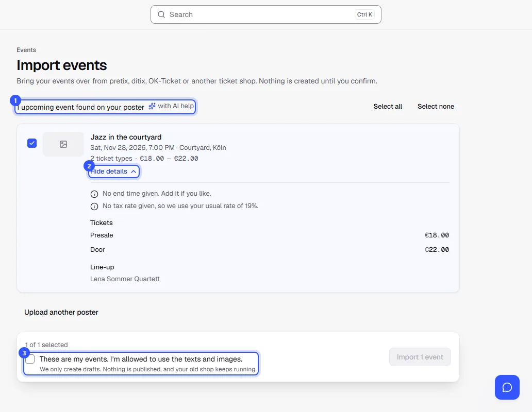Click Upload another poster
The height and width of the screenshot is (412, 532).
click(x=61, y=313)
